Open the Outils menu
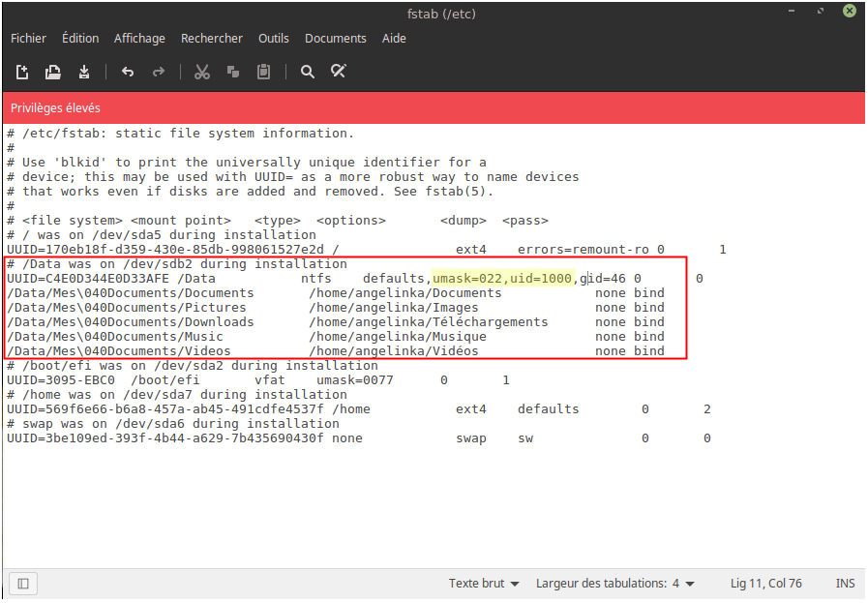 tap(274, 38)
